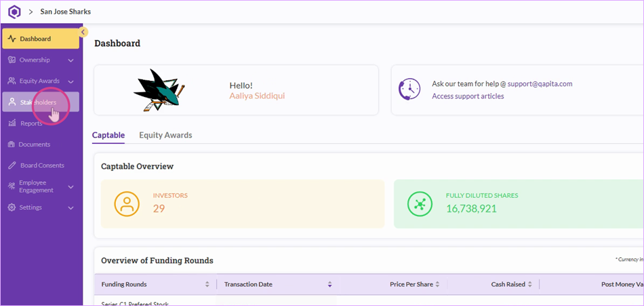Click the Employee Engagement icon

[x=12, y=187]
